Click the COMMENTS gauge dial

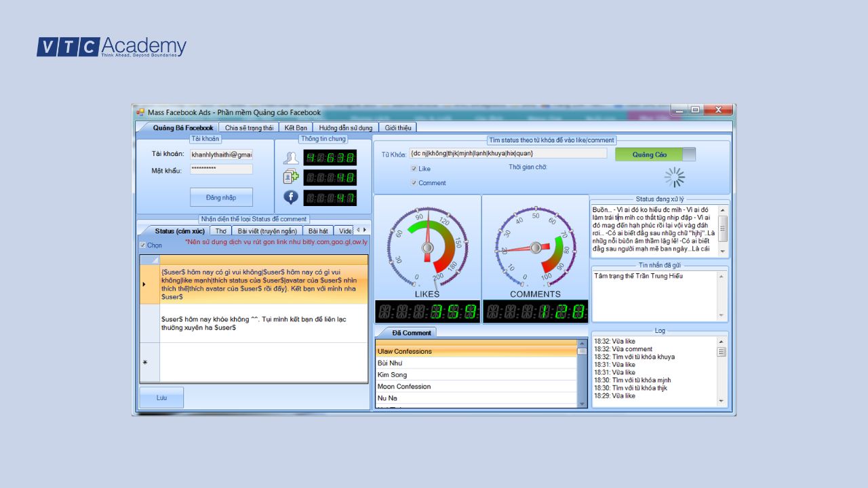pos(535,247)
